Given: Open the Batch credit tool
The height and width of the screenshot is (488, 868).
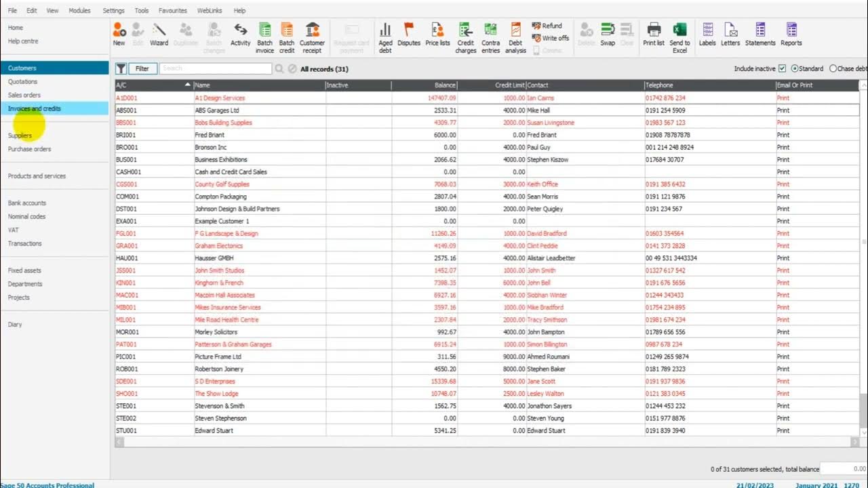Looking at the screenshot, I should coord(287,38).
